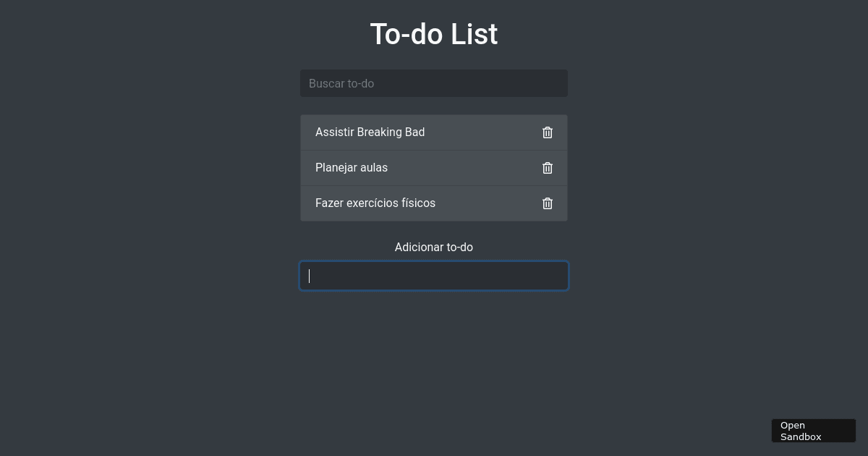Click the 'Adicionar to-do' label
Screen dimensions: 868x456
click(x=434, y=247)
